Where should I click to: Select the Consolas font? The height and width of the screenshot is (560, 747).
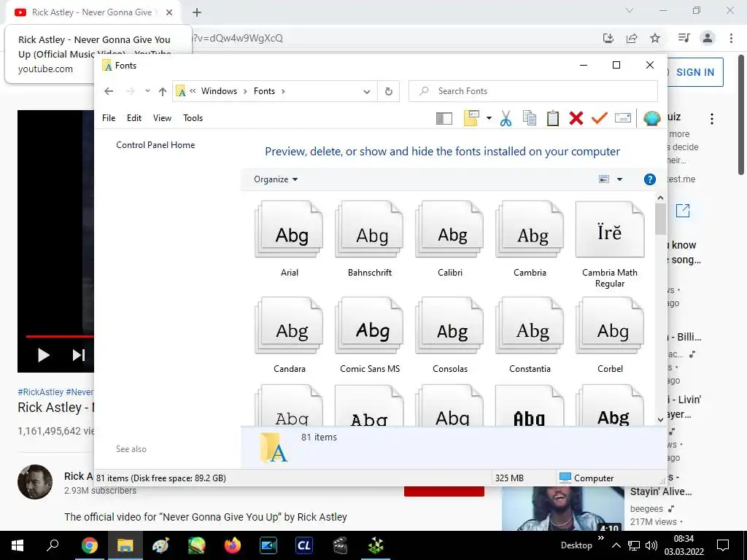pos(449,335)
